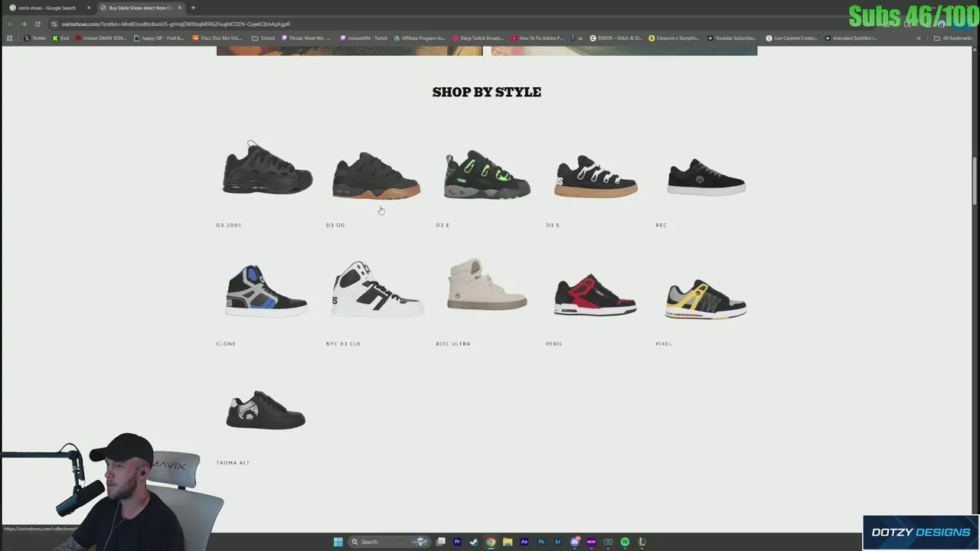Reload the current page
Viewport: 980px width, 551px height.
pyautogui.click(x=38, y=24)
